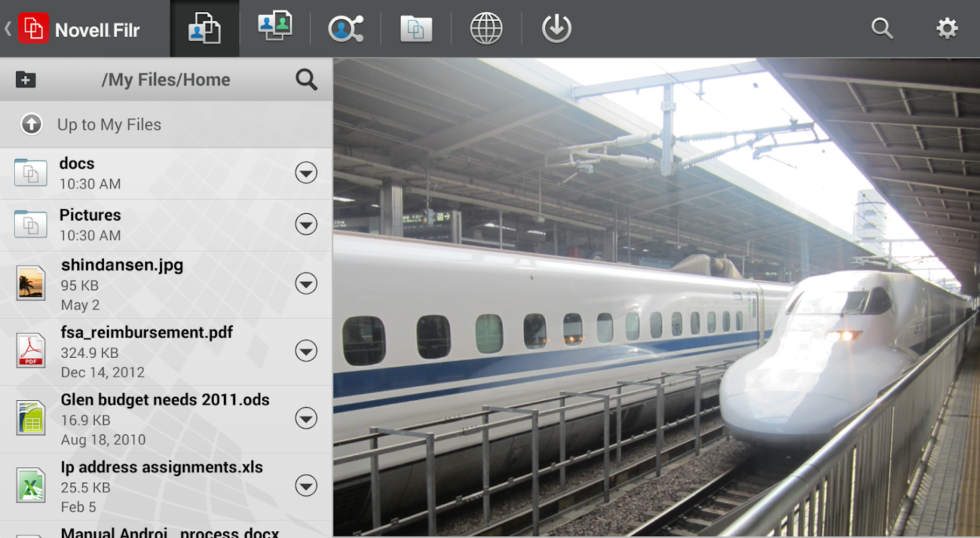Viewport: 980px width, 538px height.
Task: Open the My Files tab
Action: [x=204, y=28]
